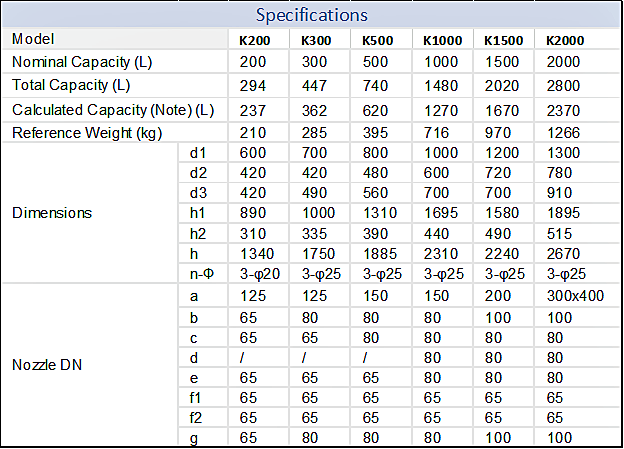Select nozzle row label a

click(193, 297)
